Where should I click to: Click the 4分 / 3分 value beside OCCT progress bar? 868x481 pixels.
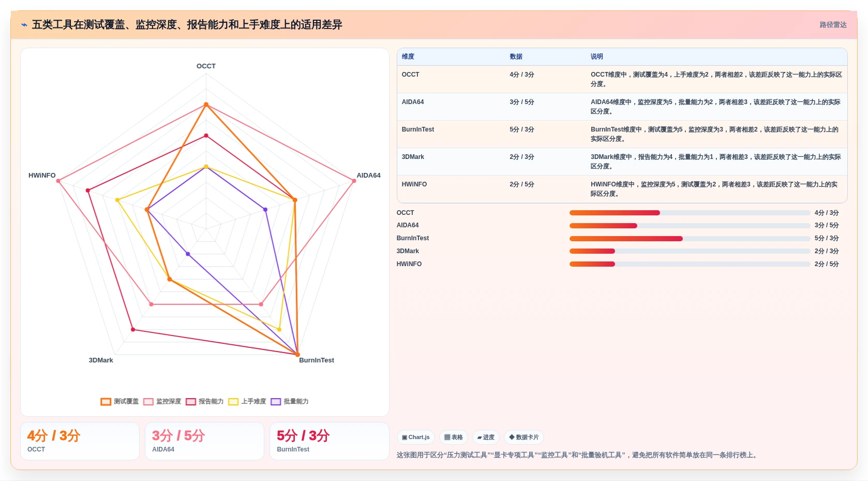(827, 213)
